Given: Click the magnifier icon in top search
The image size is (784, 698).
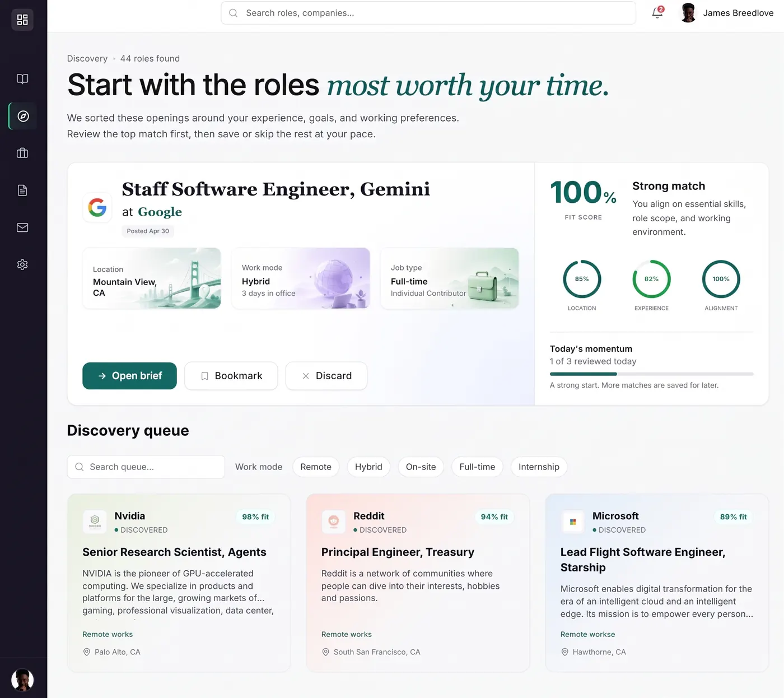Looking at the screenshot, I should point(234,13).
